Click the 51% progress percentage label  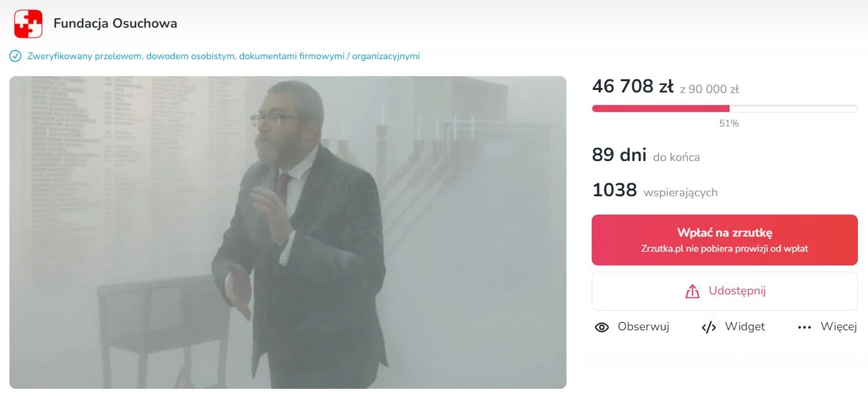click(x=729, y=124)
